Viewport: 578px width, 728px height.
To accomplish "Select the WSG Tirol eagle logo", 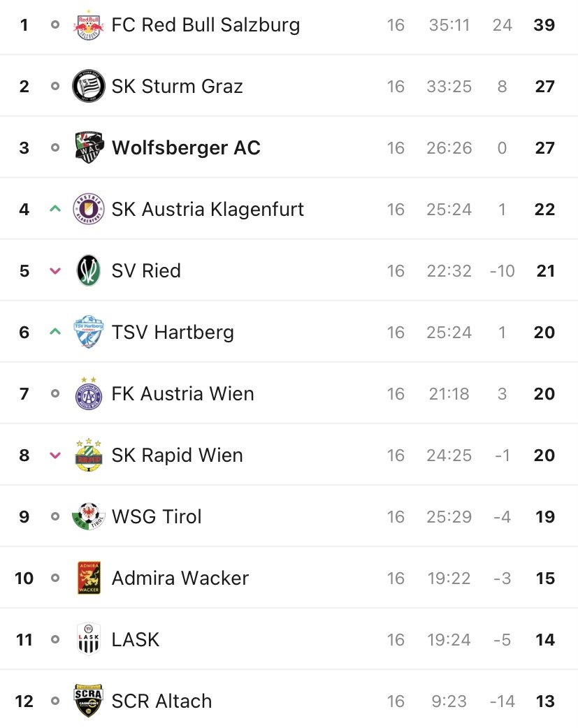I will click(x=88, y=516).
